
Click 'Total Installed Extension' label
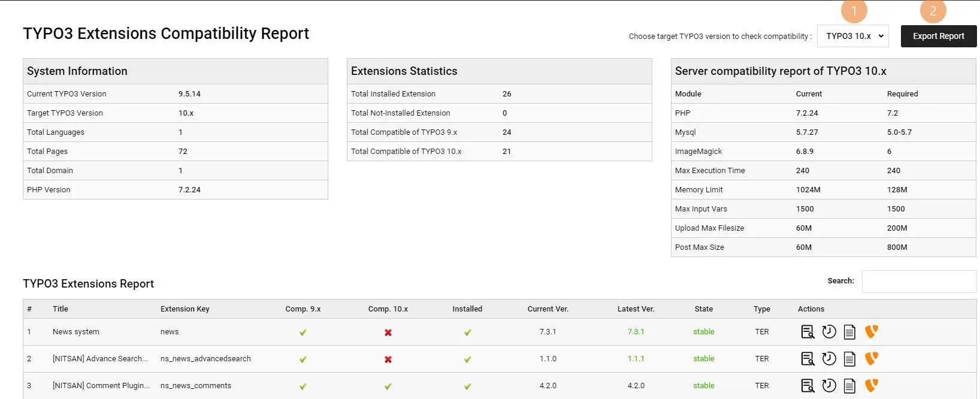393,94
